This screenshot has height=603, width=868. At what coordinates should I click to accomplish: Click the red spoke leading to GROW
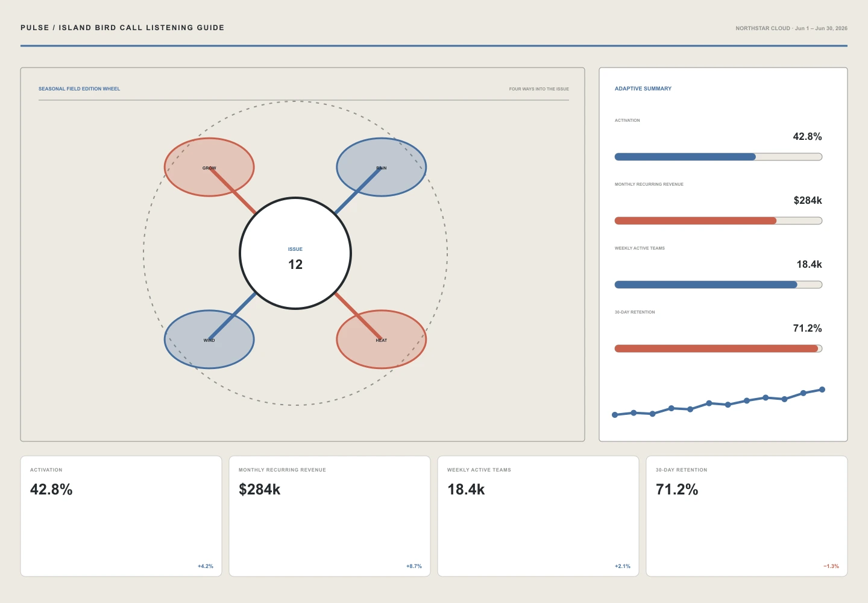tap(233, 191)
